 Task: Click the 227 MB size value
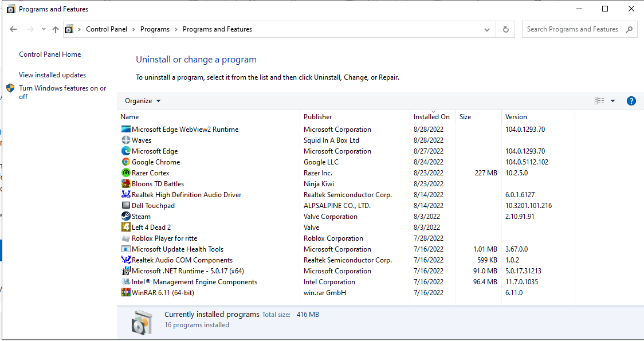(486, 173)
